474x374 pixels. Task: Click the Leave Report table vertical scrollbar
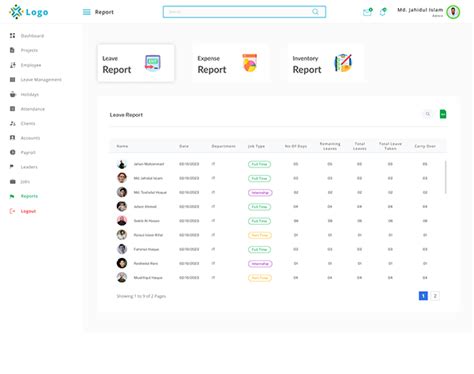point(446,177)
